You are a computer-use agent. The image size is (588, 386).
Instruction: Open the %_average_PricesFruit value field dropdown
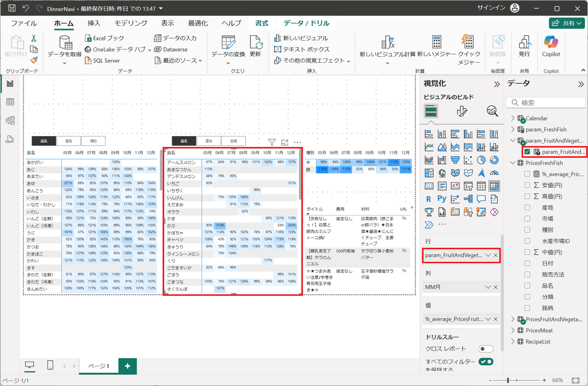pyautogui.click(x=488, y=319)
